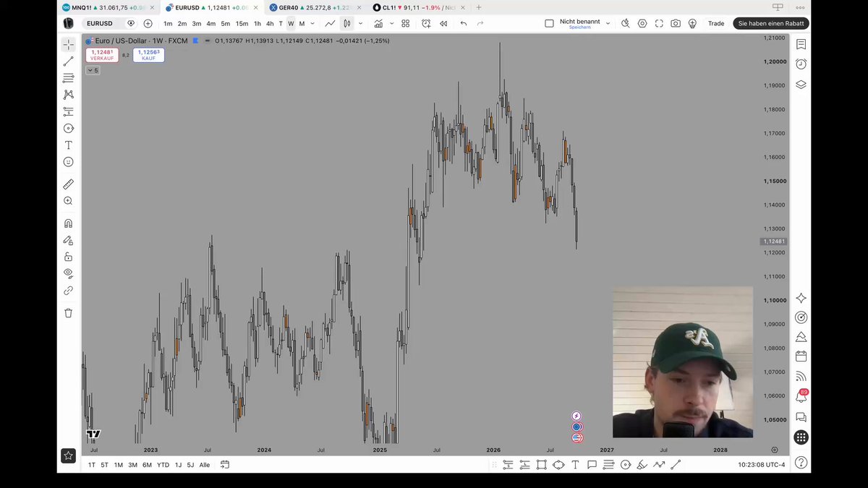Toggle the lock all drawings icon
868x488 pixels.
pos(68,257)
